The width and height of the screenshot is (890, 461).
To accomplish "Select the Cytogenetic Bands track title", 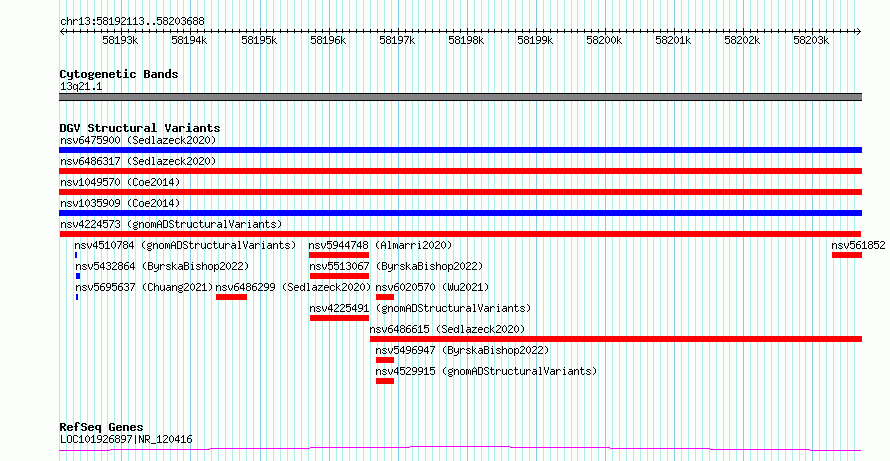I will point(119,74).
